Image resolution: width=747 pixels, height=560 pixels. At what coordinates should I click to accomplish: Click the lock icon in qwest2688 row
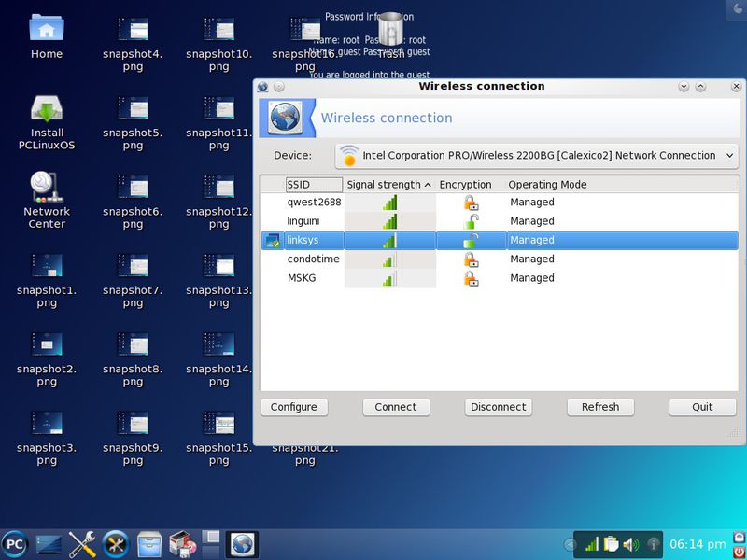pos(471,203)
